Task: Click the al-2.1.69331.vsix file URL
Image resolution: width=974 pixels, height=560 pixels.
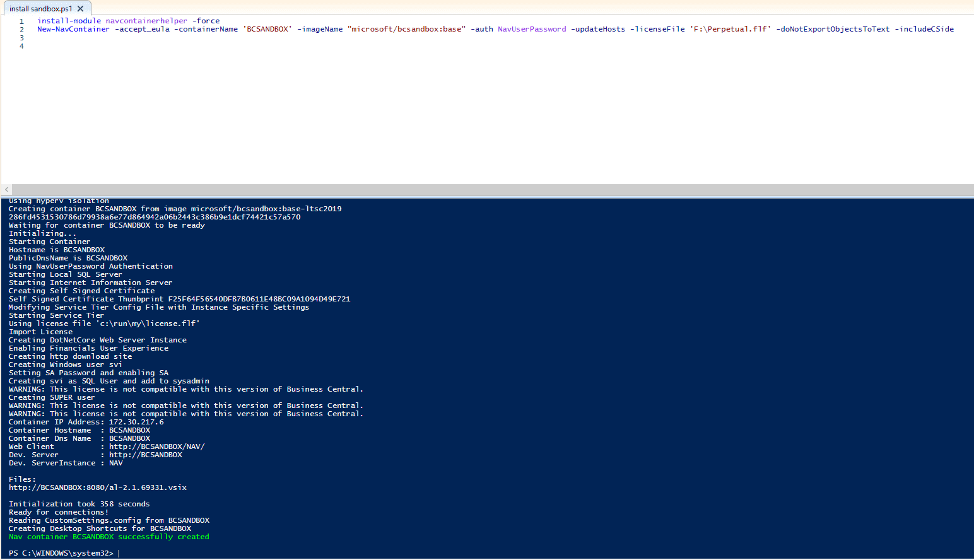Action: coord(98,487)
